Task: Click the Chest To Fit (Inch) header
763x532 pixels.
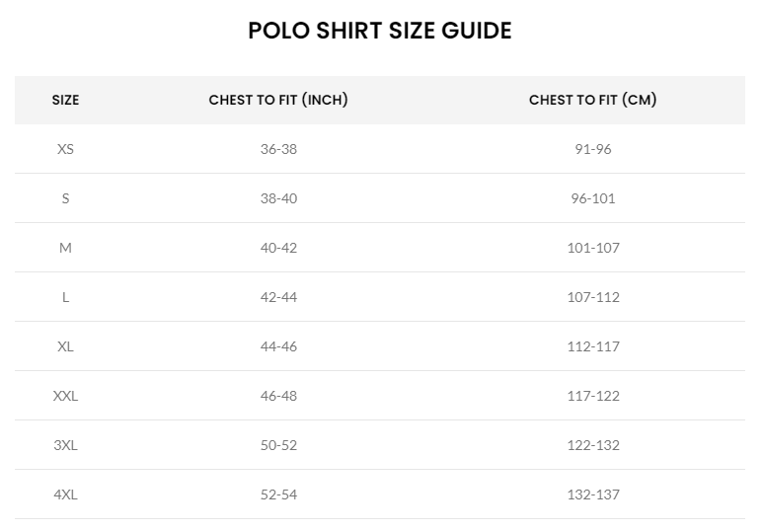Action: 278,100
